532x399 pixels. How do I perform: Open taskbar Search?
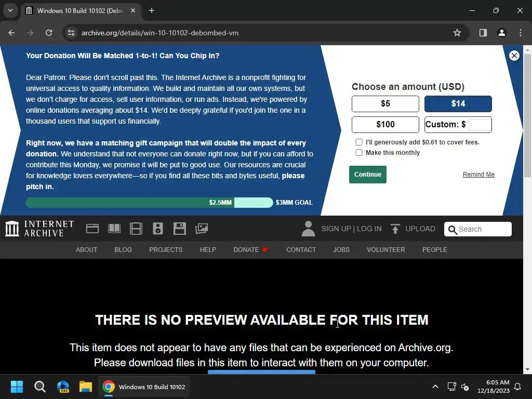tap(39, 387)
